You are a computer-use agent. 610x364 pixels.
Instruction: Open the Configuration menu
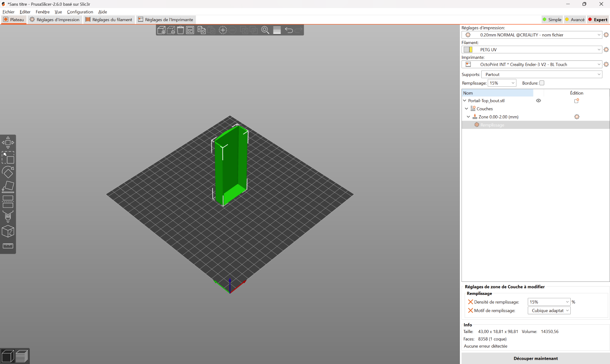tap(80, 12)
